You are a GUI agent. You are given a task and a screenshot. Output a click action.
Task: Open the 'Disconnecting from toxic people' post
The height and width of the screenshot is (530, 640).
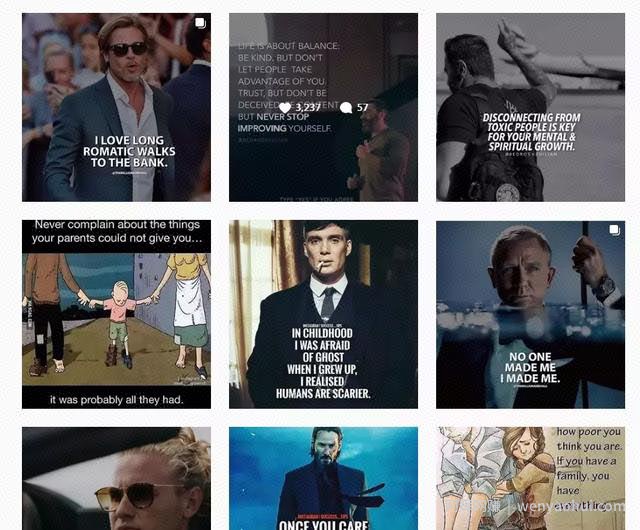tap(530, 107)
